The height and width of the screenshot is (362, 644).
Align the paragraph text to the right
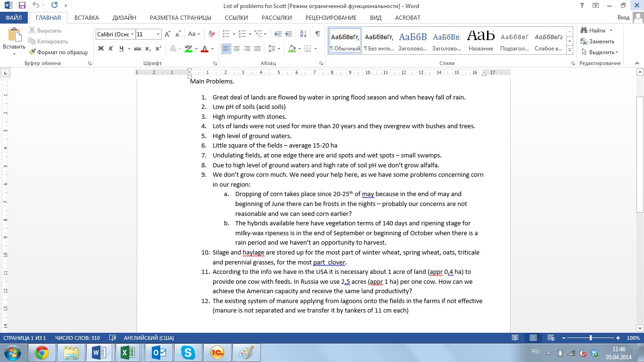click(x=247, y=49)
